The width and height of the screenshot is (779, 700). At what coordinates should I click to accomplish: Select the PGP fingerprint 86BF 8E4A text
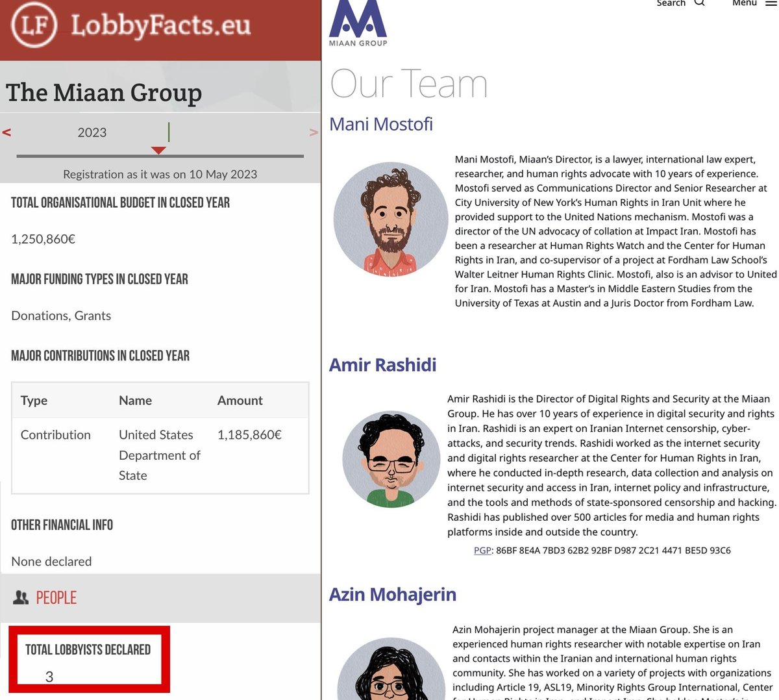coord(613,550)
